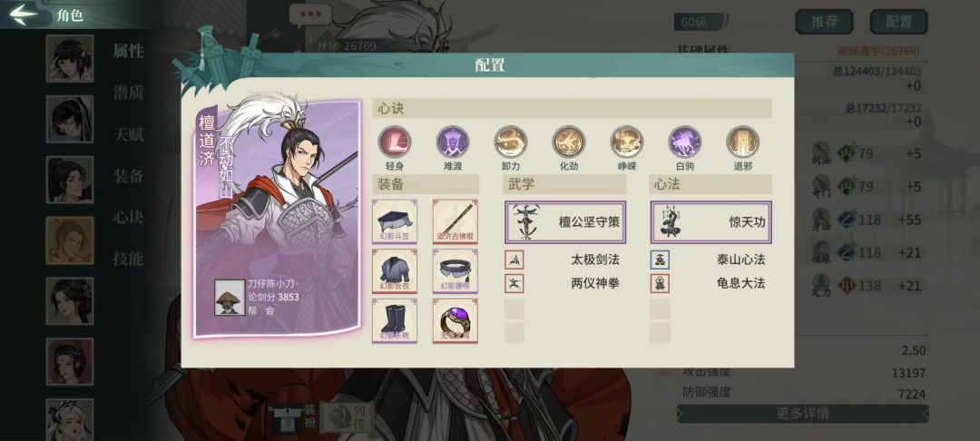The height and width of the screenshot is (441, 980).
Task: Go back with the arrow icon
Action: [x=24, y=15]
